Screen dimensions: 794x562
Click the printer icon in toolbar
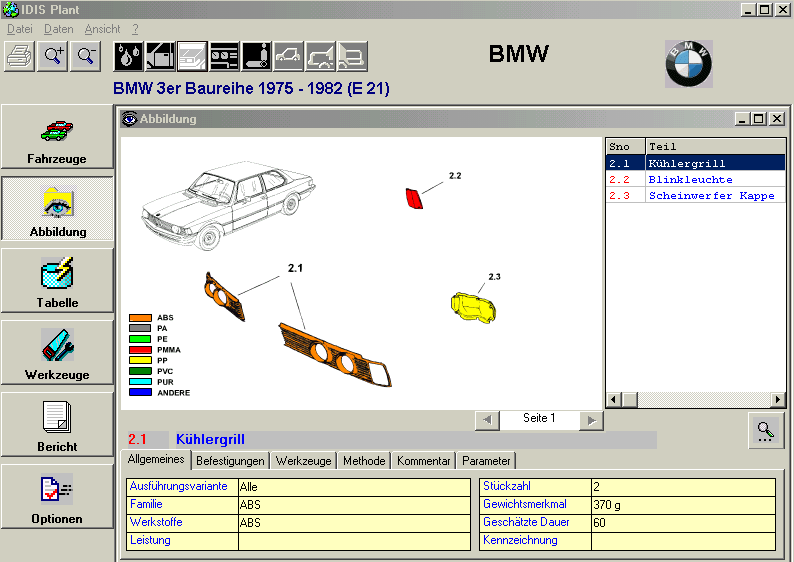20,56
